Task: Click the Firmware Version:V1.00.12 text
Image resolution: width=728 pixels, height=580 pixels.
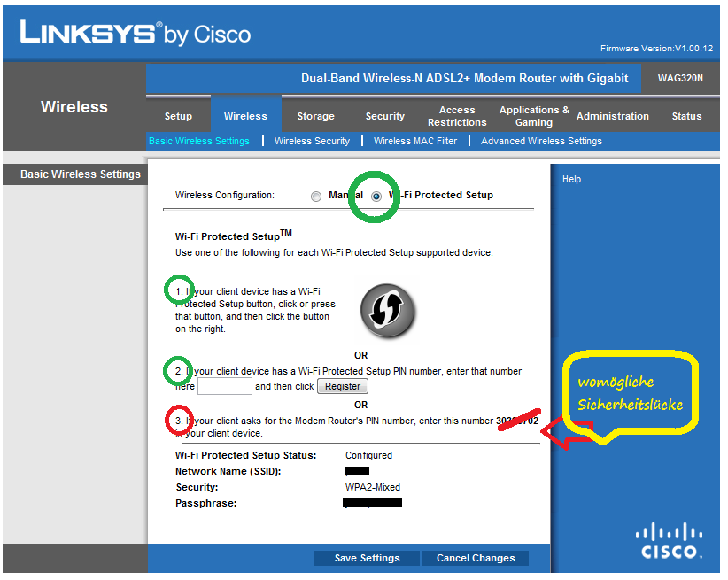Action: (x=656, y=49)
